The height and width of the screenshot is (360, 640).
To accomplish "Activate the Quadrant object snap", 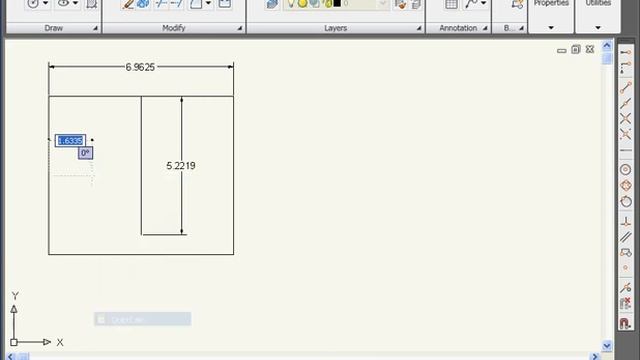I will [625, 186].
